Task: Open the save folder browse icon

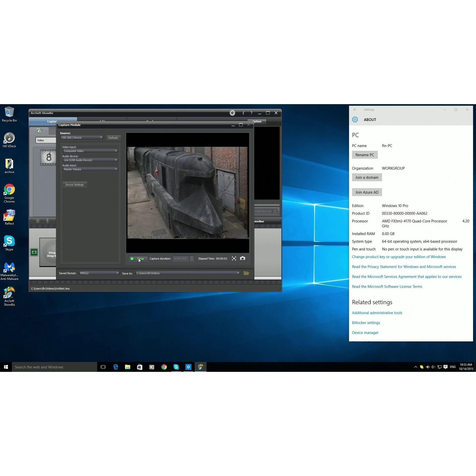Action: [x=246, y=273]
